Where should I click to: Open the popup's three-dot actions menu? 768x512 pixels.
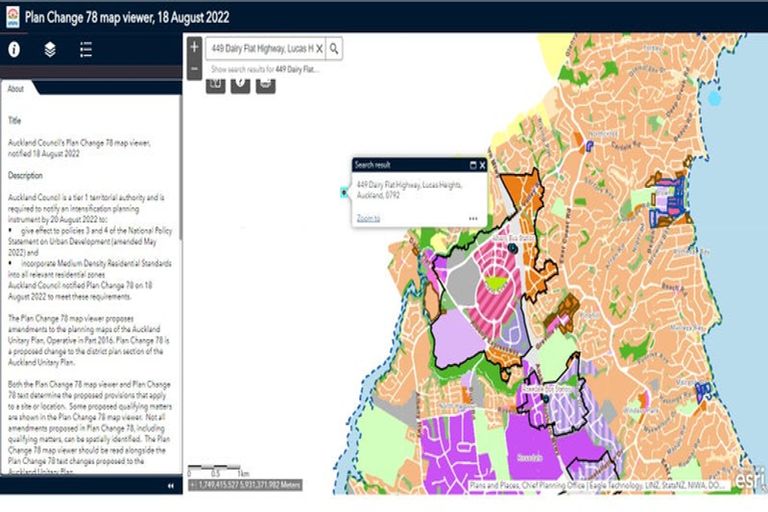point(472,218)
